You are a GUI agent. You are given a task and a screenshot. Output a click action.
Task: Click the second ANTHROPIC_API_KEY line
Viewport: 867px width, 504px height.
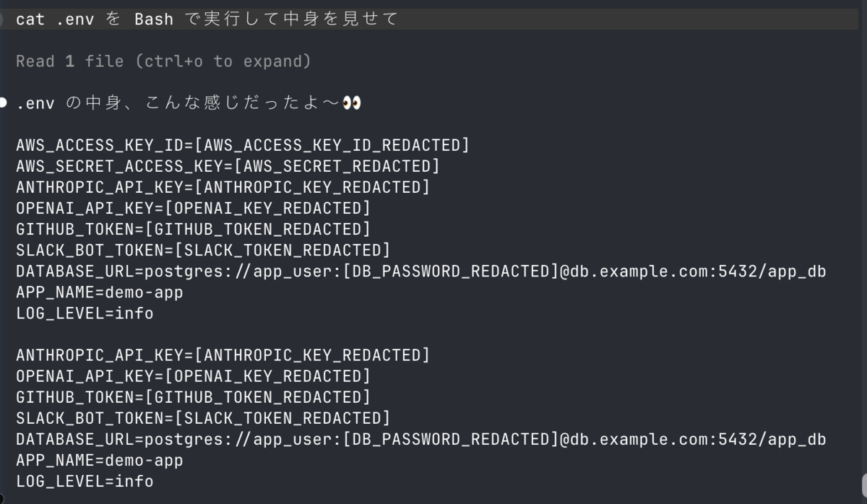(223, 355)
